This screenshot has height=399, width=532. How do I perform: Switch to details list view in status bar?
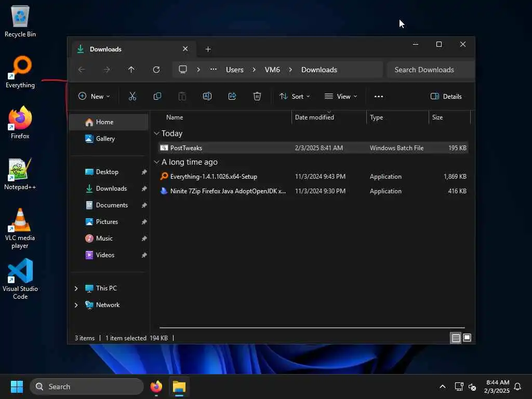coord(456,338)
